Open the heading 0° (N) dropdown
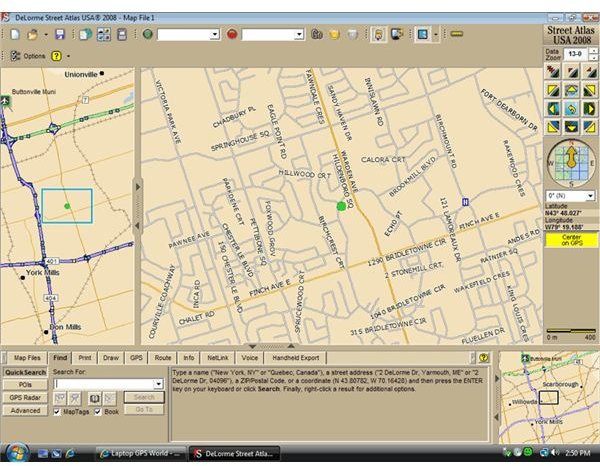The width and height of the screenshot is (600, 466). pyautogui.click(x=590, y=196)
